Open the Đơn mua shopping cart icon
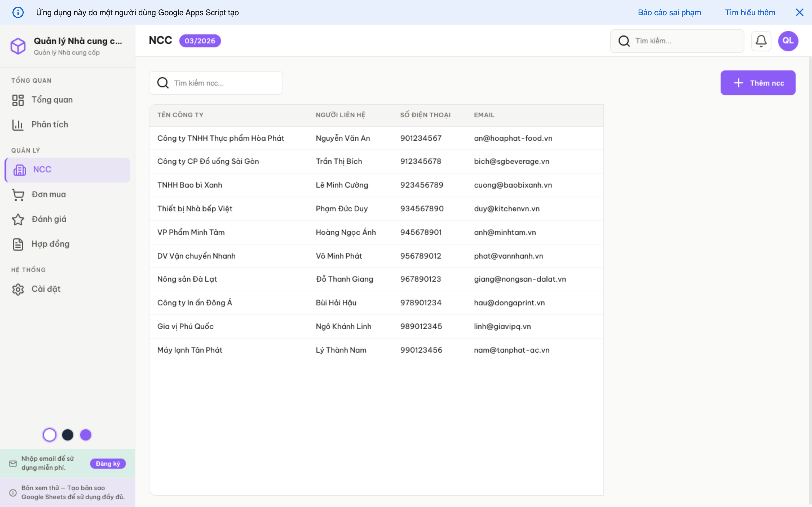This screenshot has width=812, height=507. coord(18,194)
